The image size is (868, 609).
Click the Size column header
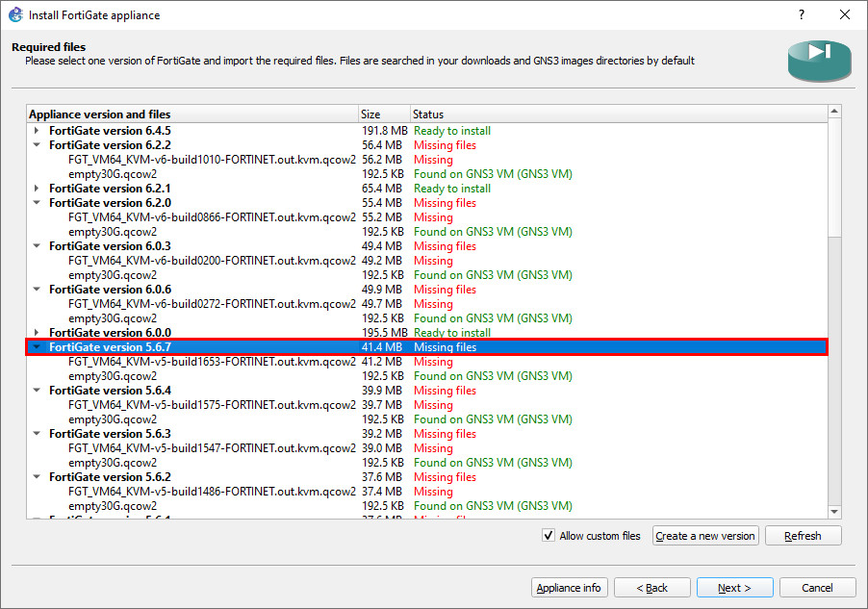coord(383,114)
